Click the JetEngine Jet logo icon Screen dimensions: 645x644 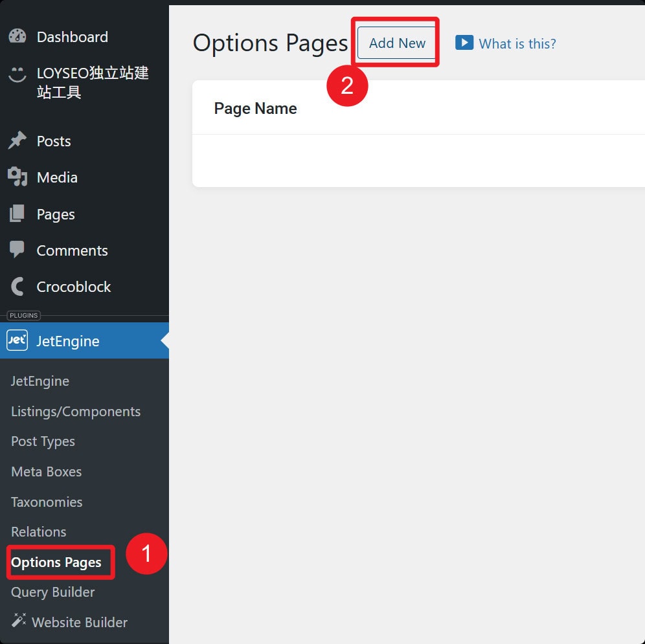tap(17, 340)
